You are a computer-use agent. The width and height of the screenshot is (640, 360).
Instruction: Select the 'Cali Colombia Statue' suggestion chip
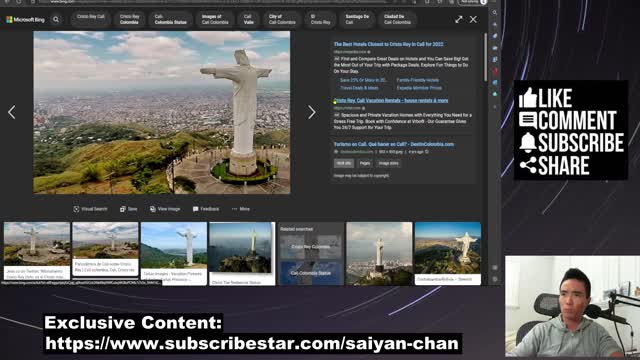170,20
